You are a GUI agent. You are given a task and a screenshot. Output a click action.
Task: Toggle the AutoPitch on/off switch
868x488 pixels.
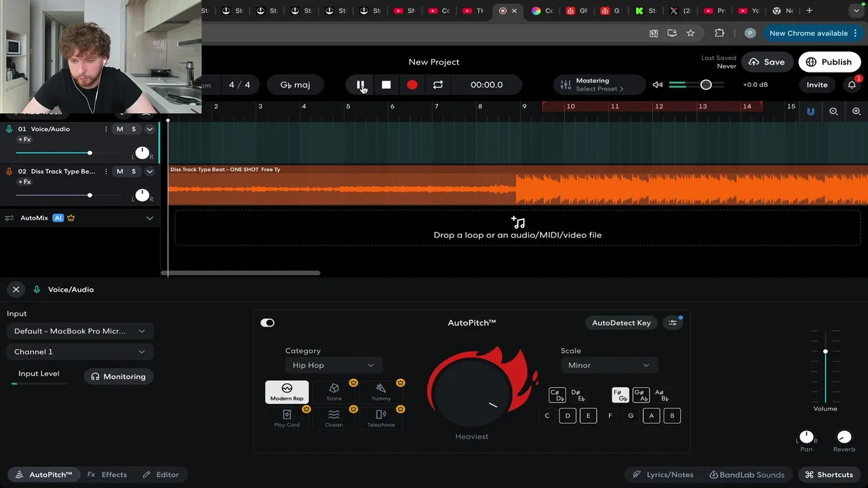coord(268,323)
